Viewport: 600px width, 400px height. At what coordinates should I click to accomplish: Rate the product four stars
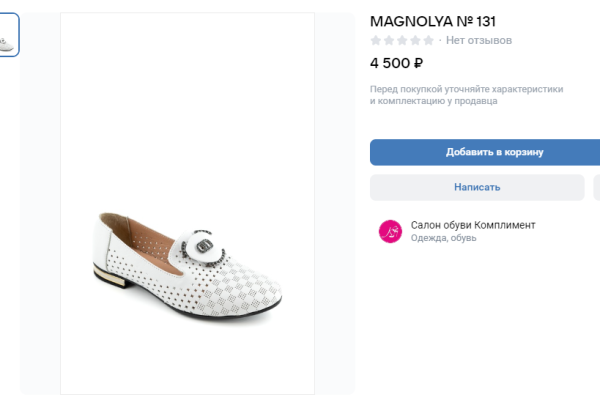[414, 41]
